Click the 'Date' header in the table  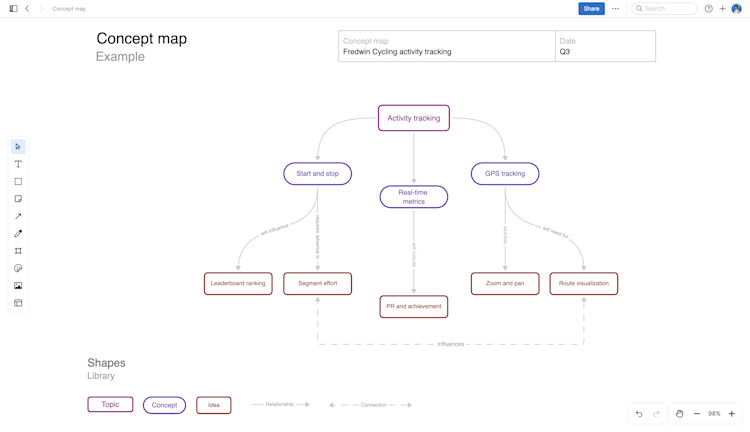[x=568, y=41]
